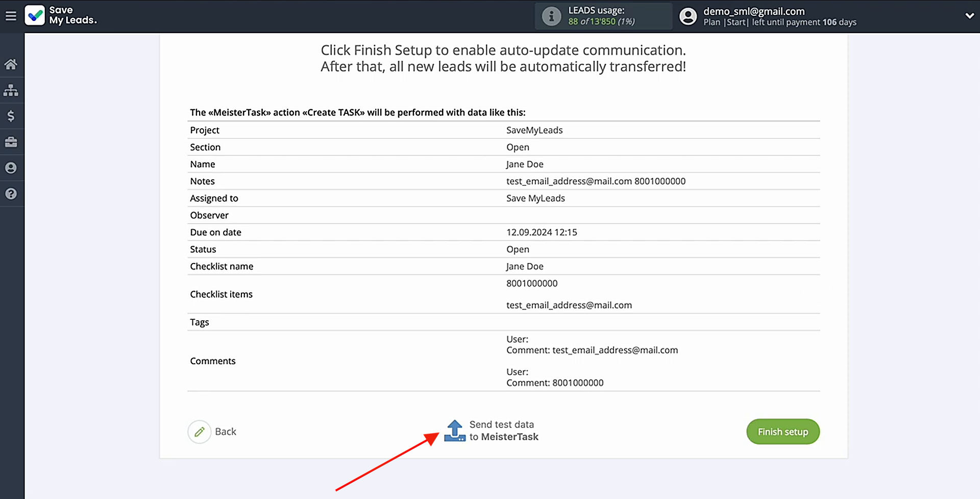
Task: Click the Observer row label
Action: 209,216
